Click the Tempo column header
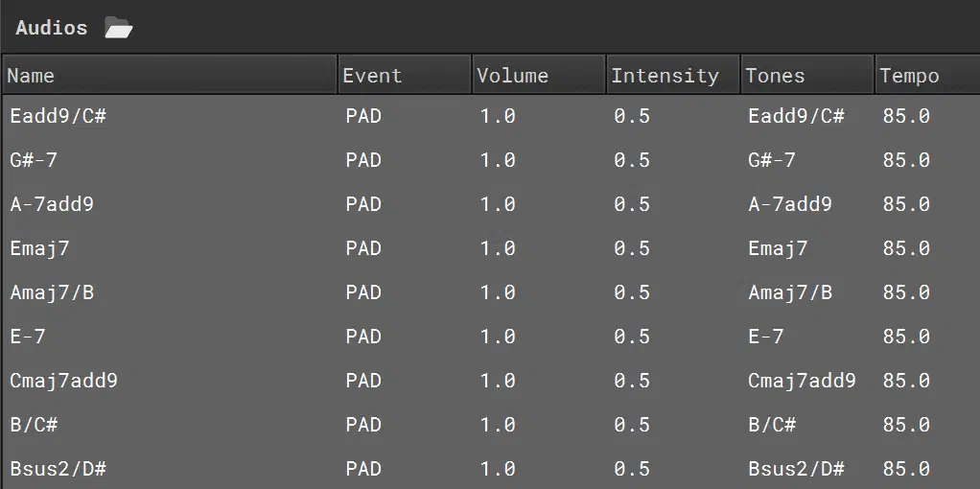This screenshot has width=980, height=489. point(927,75)
